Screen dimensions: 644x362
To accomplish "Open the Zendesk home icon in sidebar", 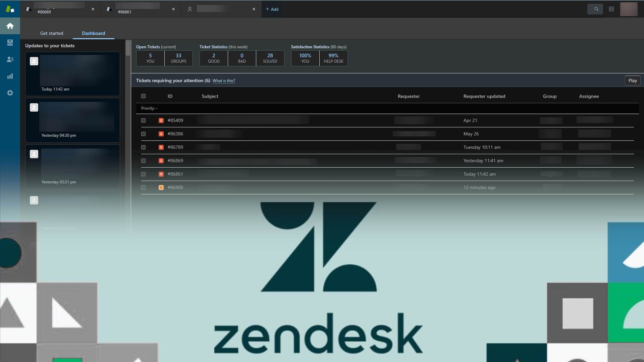I will [10, 26].
